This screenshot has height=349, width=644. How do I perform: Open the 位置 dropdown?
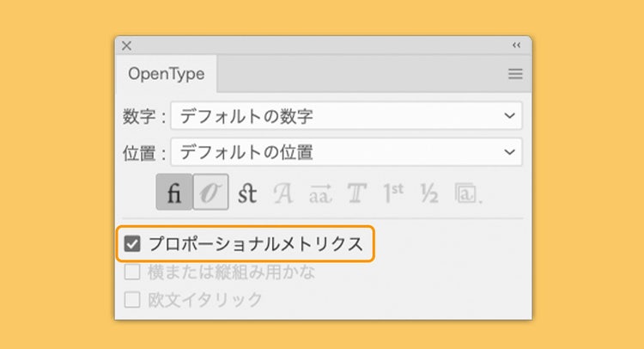(346, 152)
